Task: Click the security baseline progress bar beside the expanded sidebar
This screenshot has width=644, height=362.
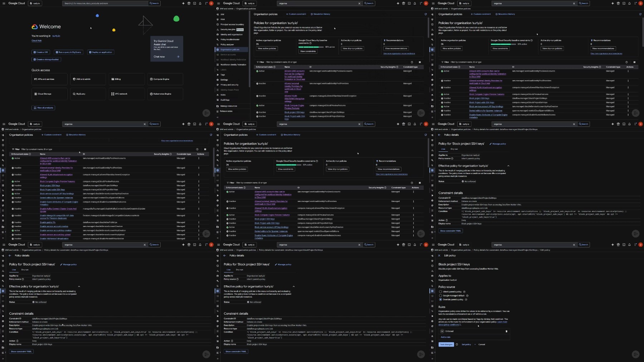Action: click(311, 47)
